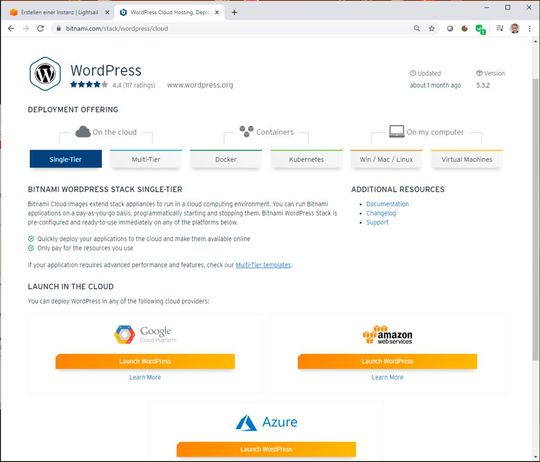This screenshot has height=462, width=540.
Task: Reload the Bitnami page
Action: point(40,29)
